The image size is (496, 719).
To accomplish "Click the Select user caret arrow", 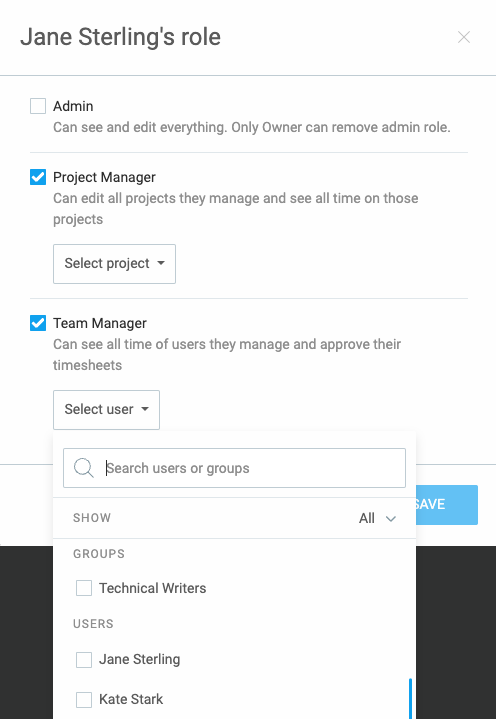I will click(x=145, y=409).
